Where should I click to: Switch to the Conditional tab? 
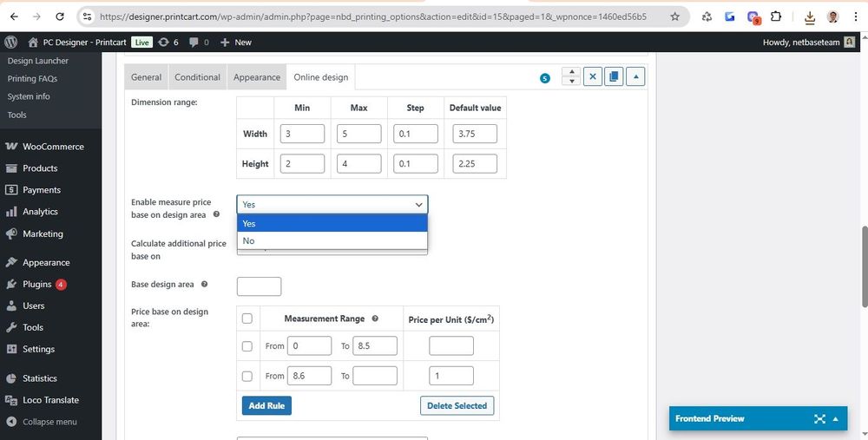[x=197, y=77]
